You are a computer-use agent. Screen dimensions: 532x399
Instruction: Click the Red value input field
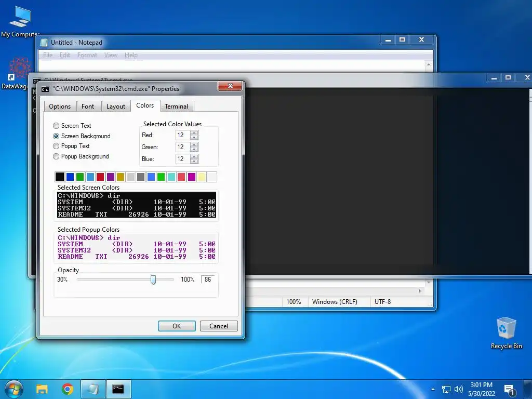[183, 135]
